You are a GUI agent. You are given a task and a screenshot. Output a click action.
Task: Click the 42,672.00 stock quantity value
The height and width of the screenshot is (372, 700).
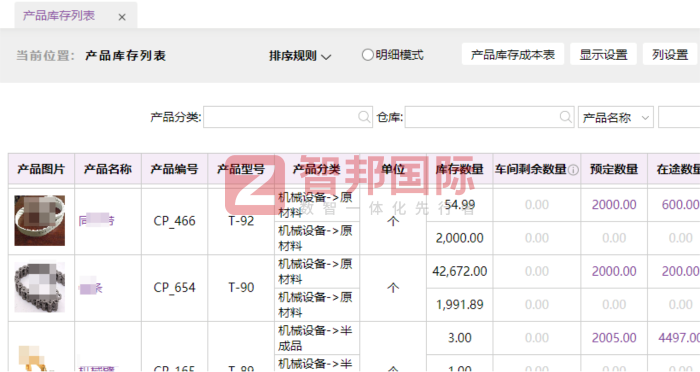(x=460, y=271)
